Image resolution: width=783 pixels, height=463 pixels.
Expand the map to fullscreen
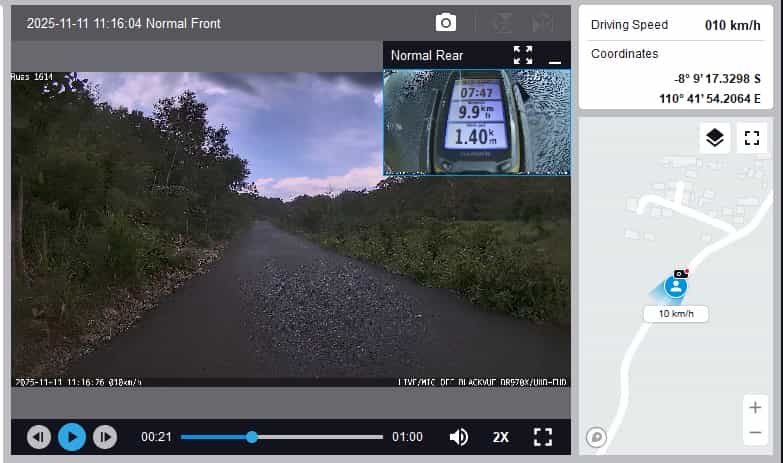tap(752, 138)
